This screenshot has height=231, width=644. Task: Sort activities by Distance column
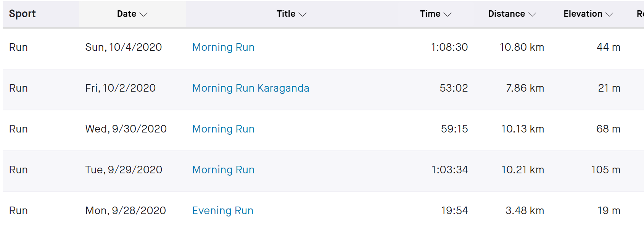click(507, 14)
